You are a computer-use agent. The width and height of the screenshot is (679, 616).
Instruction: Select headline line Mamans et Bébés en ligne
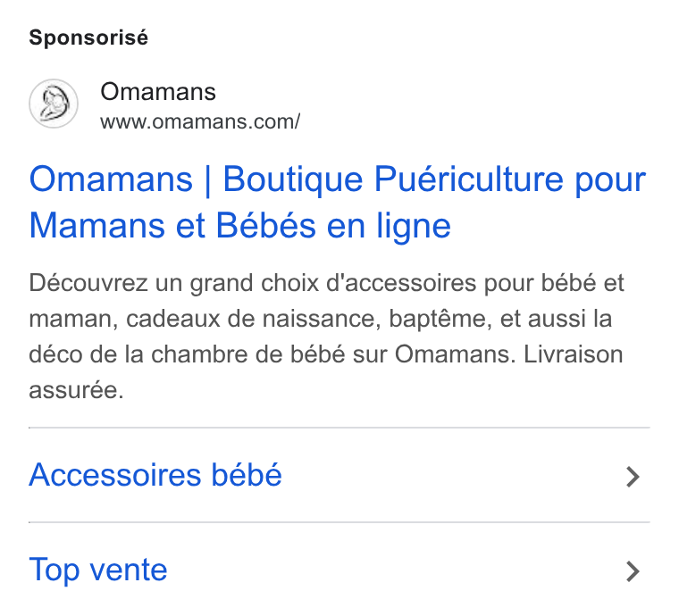pyautogui.click(x=240, y=226)
